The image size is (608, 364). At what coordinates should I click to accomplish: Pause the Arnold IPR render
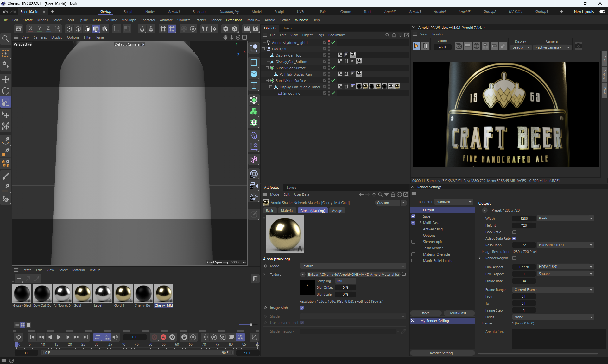coord(425,46)
